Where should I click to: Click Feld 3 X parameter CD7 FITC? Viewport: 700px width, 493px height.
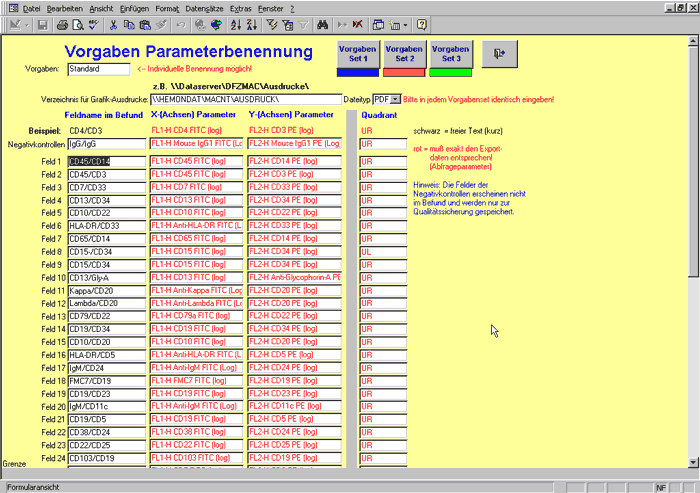click(196, 187)
